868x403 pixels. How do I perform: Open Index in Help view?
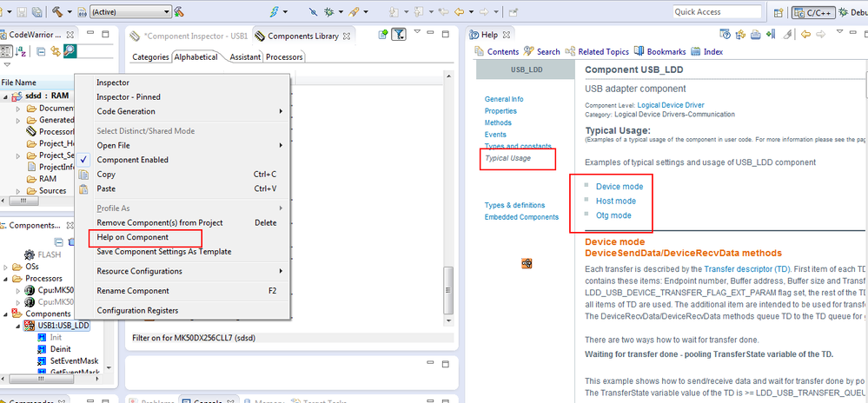pyautogui.click(x=707, y=51)
